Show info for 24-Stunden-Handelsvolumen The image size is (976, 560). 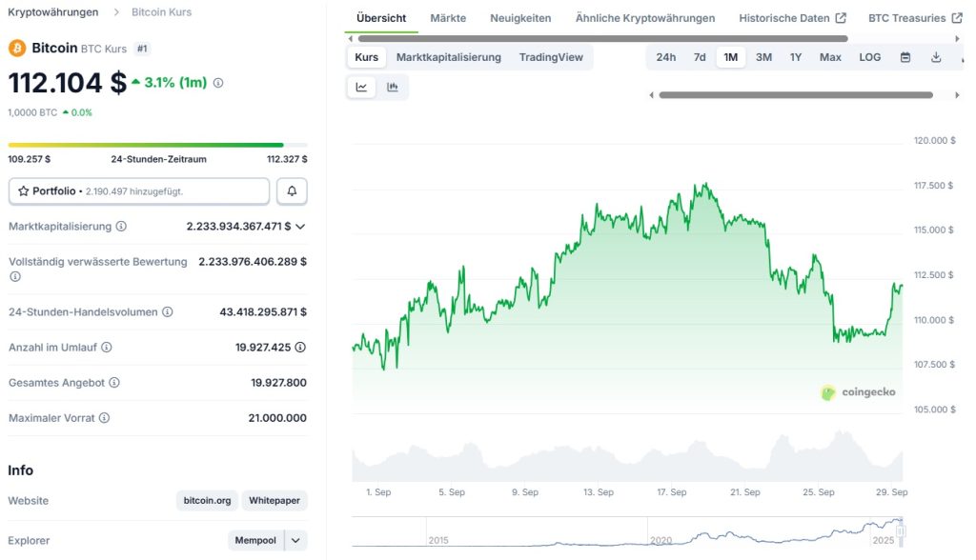click(x=168, y=311)
